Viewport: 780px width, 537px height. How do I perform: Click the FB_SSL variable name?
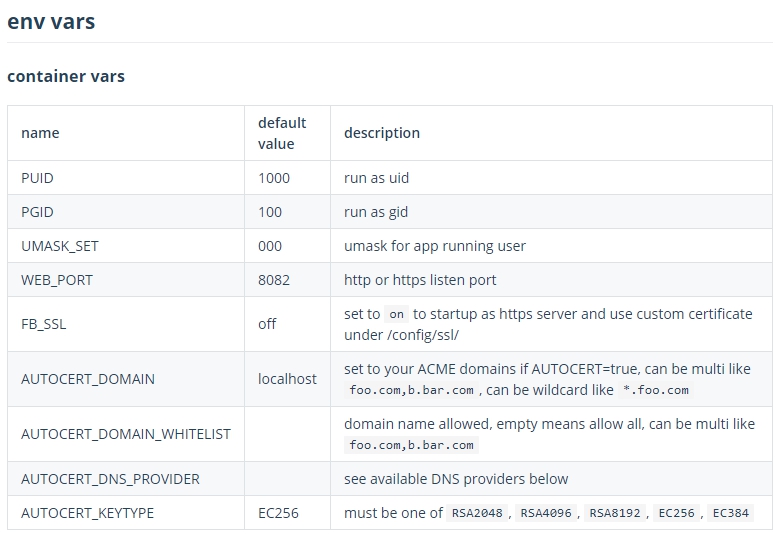(x=44, y=324)
